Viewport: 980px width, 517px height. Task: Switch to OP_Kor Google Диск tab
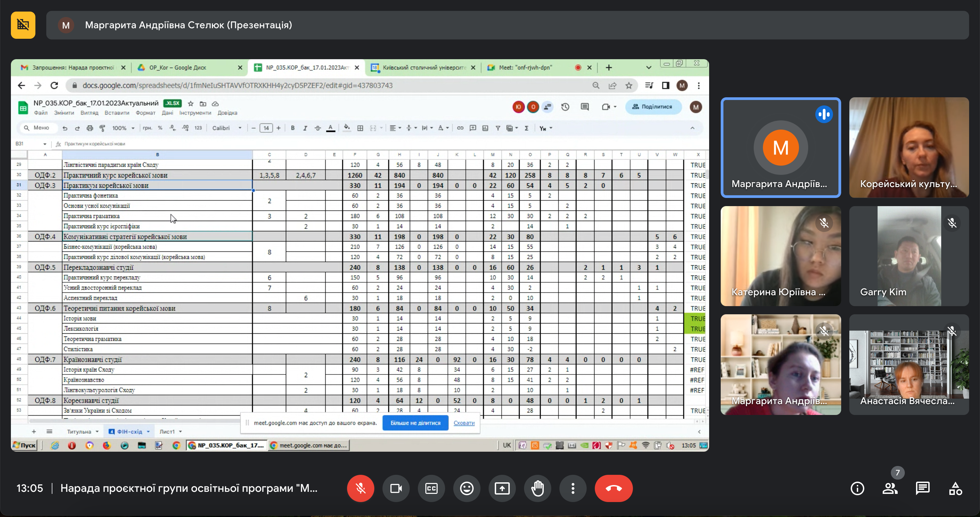click(177, 68)
